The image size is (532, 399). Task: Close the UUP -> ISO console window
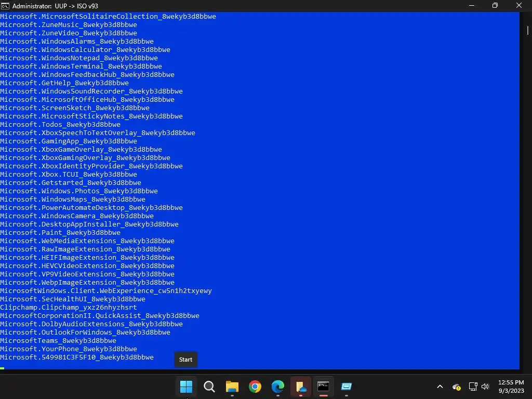(519, 6)
